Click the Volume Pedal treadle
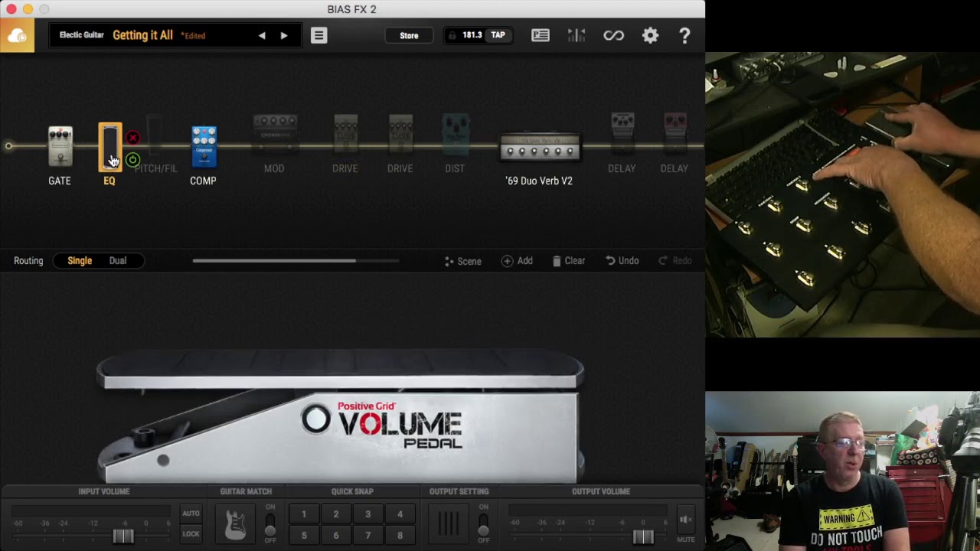980x551 pixels. coord(340,369)
